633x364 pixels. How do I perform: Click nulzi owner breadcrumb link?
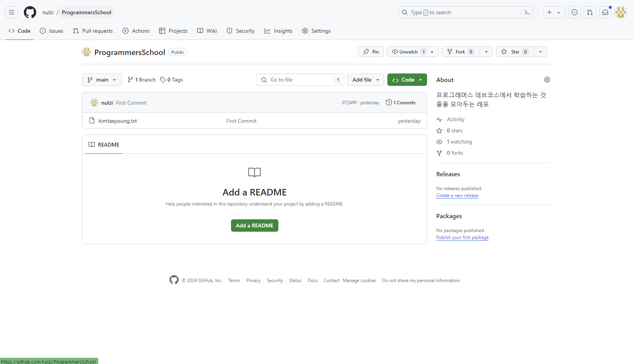[48, 12]
